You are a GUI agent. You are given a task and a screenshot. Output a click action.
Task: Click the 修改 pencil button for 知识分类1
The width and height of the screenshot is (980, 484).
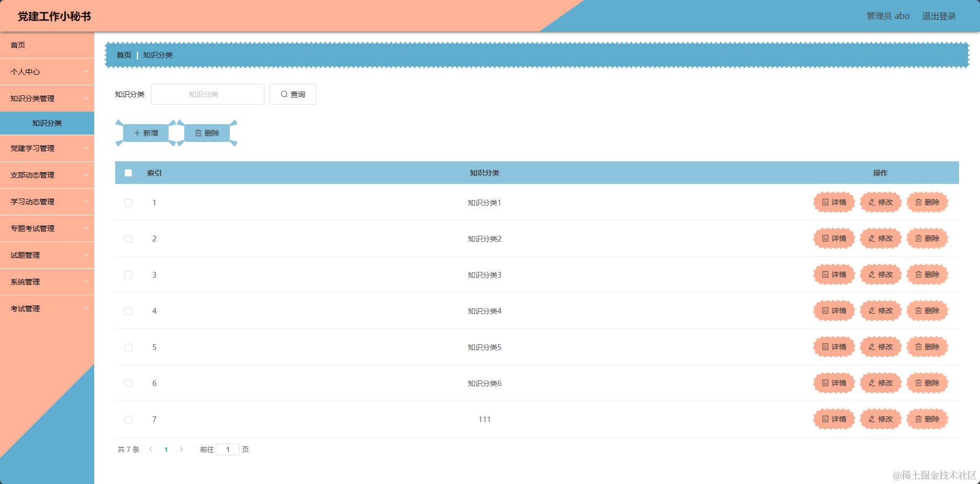click(x=881, y=202)
